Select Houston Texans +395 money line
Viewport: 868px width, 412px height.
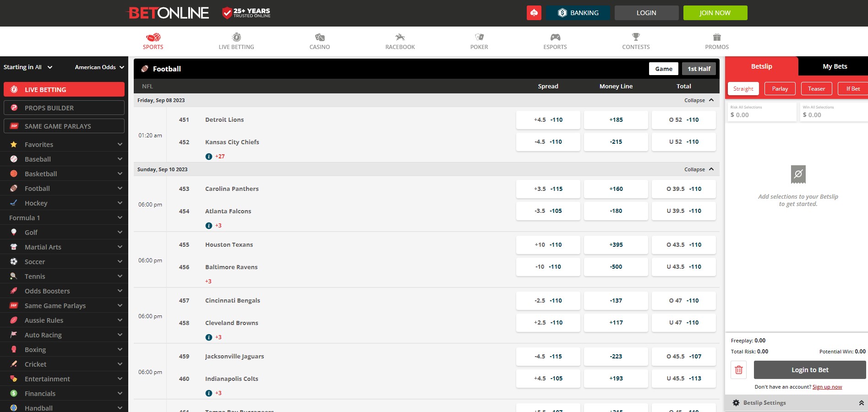click(616, 245)
